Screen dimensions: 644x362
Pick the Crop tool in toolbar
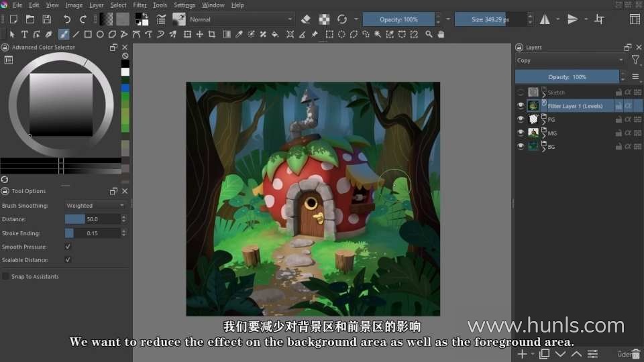click(x=212, y=34)
